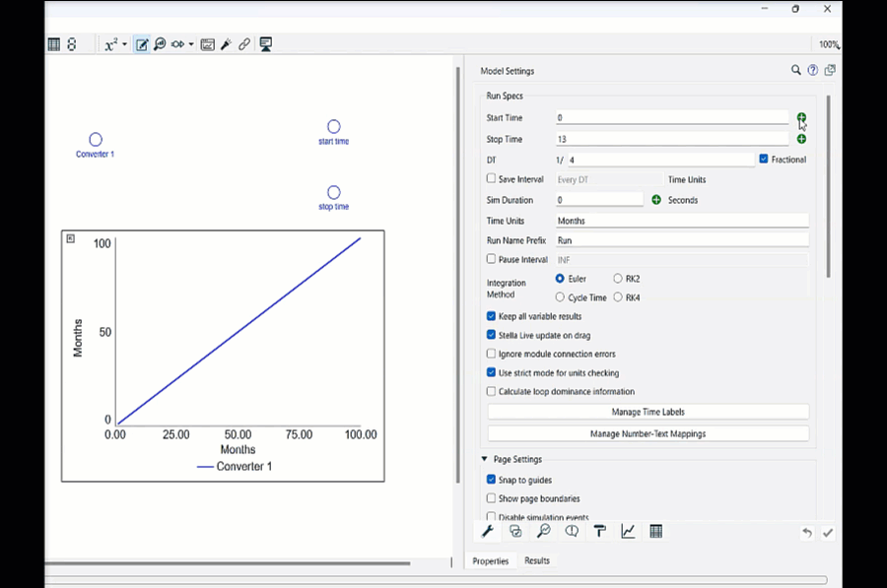Click the green plus beside Sim Duration
The image size is (887, 588).
pyautogui.click(x=656, y=200)
